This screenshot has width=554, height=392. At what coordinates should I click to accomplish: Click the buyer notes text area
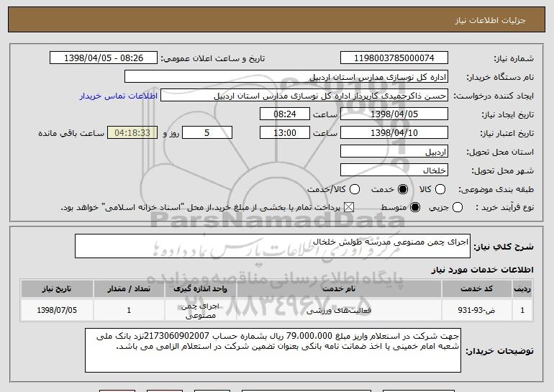(x=273, y=350)
